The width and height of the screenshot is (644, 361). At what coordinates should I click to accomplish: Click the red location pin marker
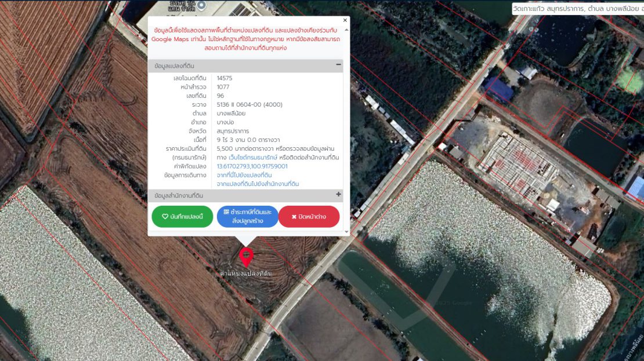coord(246,256)
